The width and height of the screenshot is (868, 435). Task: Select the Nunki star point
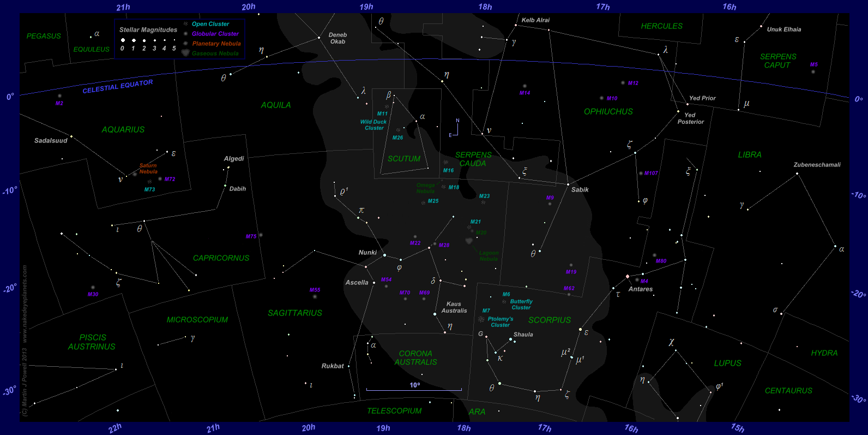coord(384,255)
